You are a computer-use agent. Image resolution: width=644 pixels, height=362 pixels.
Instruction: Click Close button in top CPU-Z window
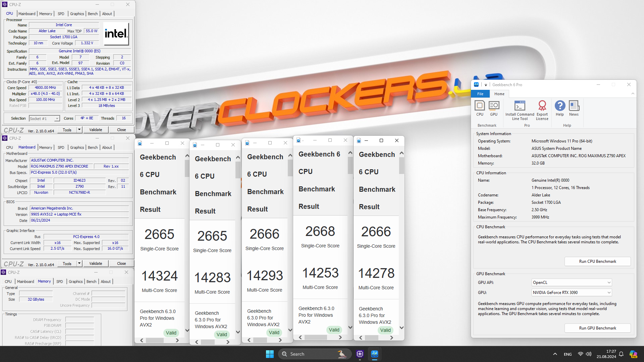[x=121, y=130]
